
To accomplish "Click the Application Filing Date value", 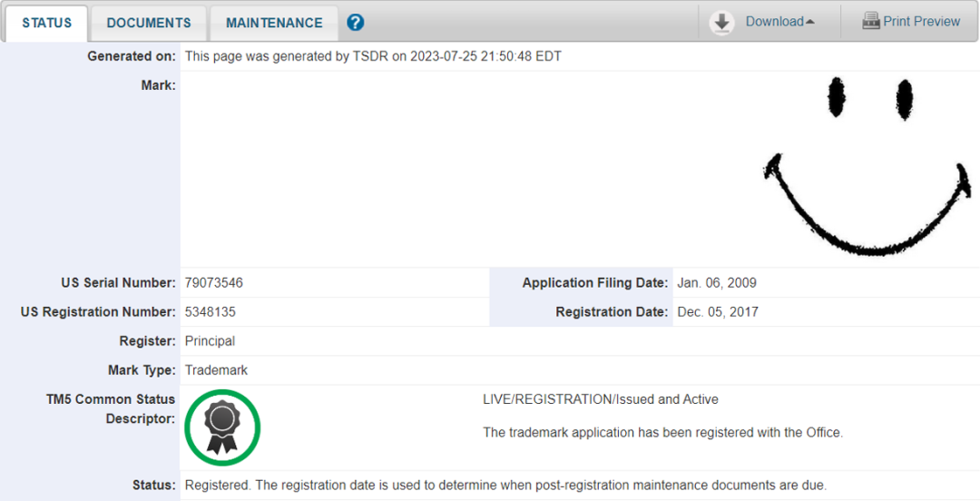I will pyautogui.click(x=716, y=282).
